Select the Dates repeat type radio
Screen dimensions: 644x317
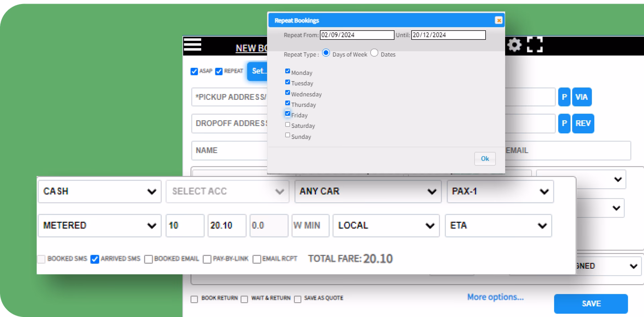point(374,53)
